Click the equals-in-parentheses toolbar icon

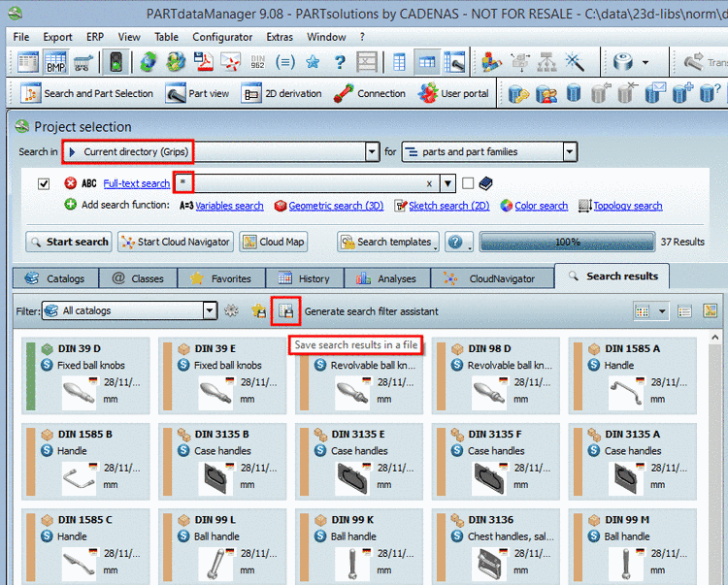coord(285,62)
